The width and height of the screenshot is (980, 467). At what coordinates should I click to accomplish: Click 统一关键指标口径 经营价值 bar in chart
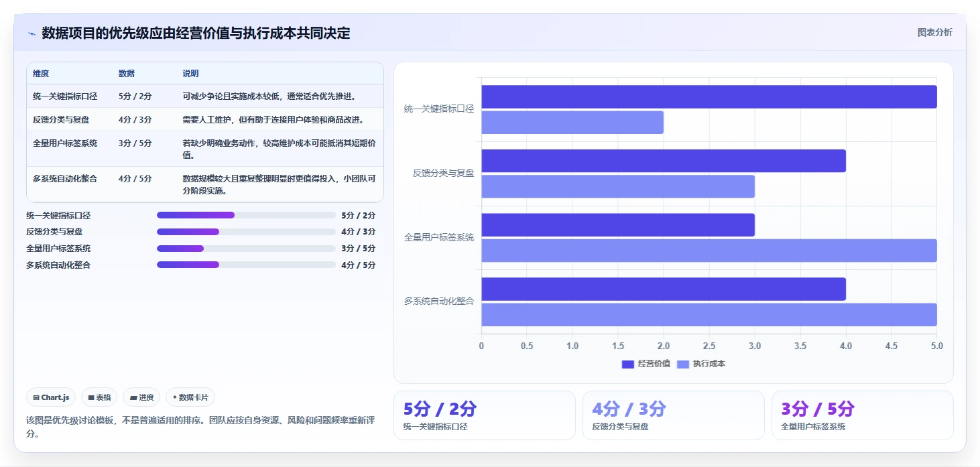pyautogui.click(x=709, y=96)
